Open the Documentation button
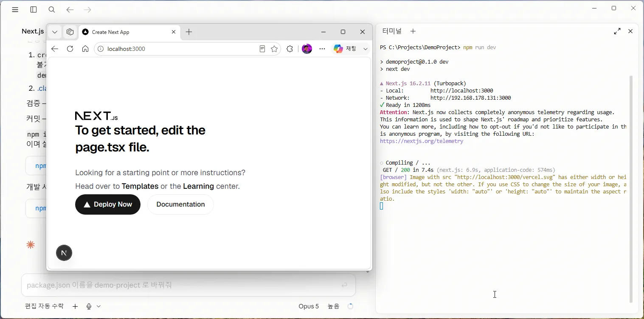The width and height of the screenshot is (644, 319). click(x=180, y=204)
